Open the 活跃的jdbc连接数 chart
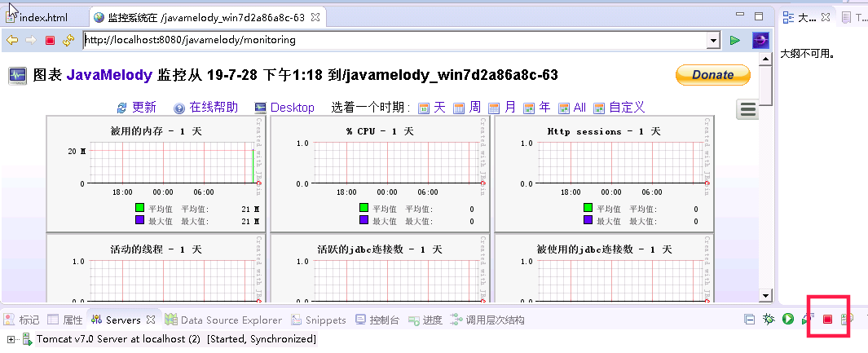This screenshot has width=868, height=353. click(380, 268)
